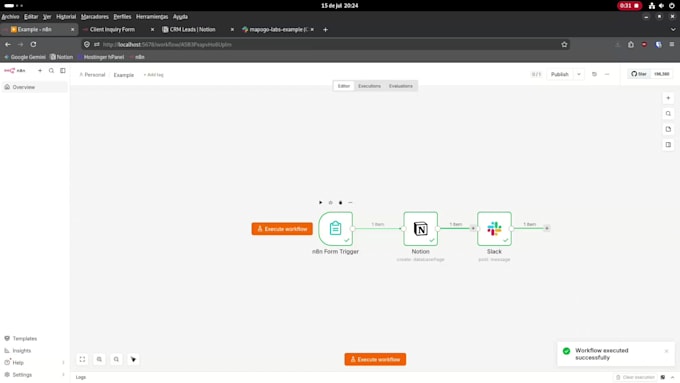Open Google Gemini bookmark

click(25, 57)
